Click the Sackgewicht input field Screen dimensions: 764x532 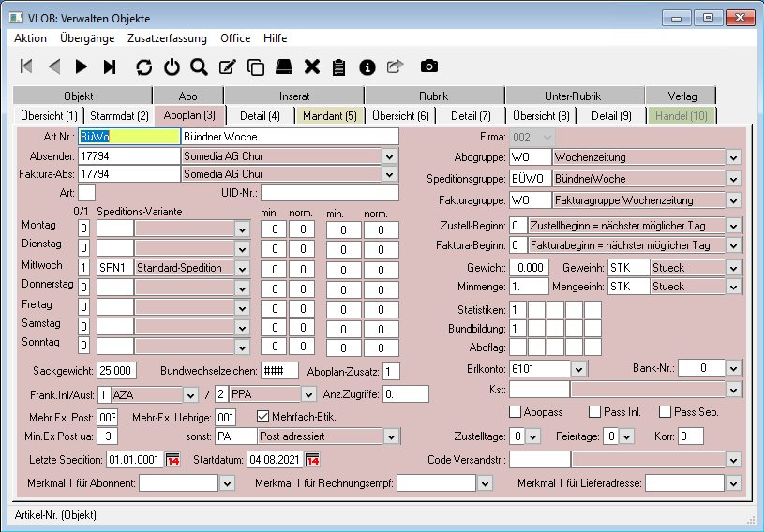[117, 371]
